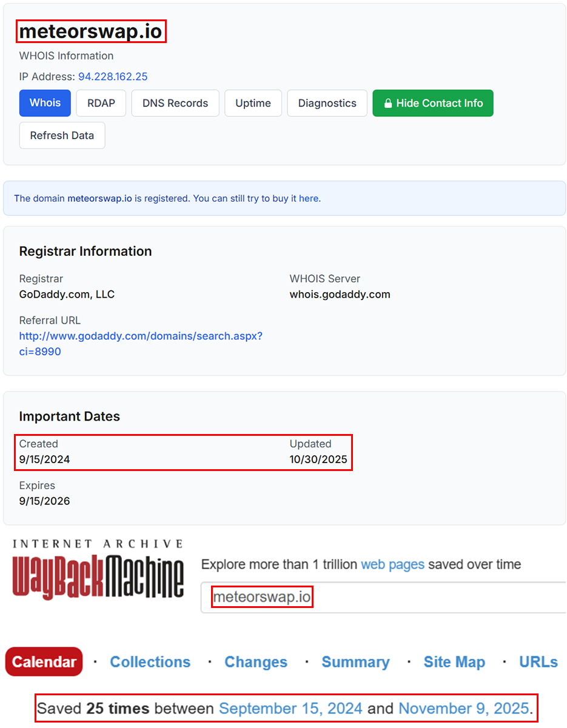
Task: Open the URLs listing
Action: [538, 661]
